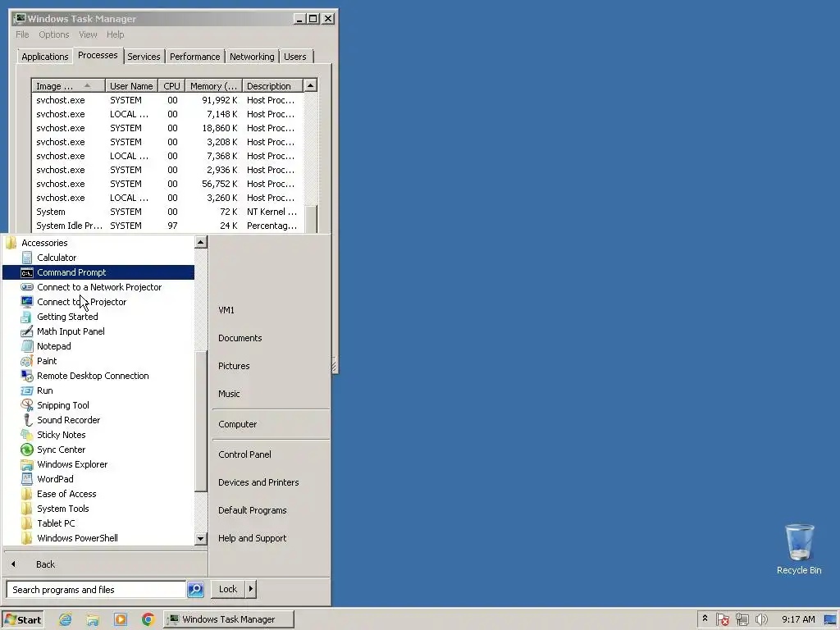Open Remote Desktop Connection
The width and height of the screenshot is (840, 630).
click(x=93, y=376)
